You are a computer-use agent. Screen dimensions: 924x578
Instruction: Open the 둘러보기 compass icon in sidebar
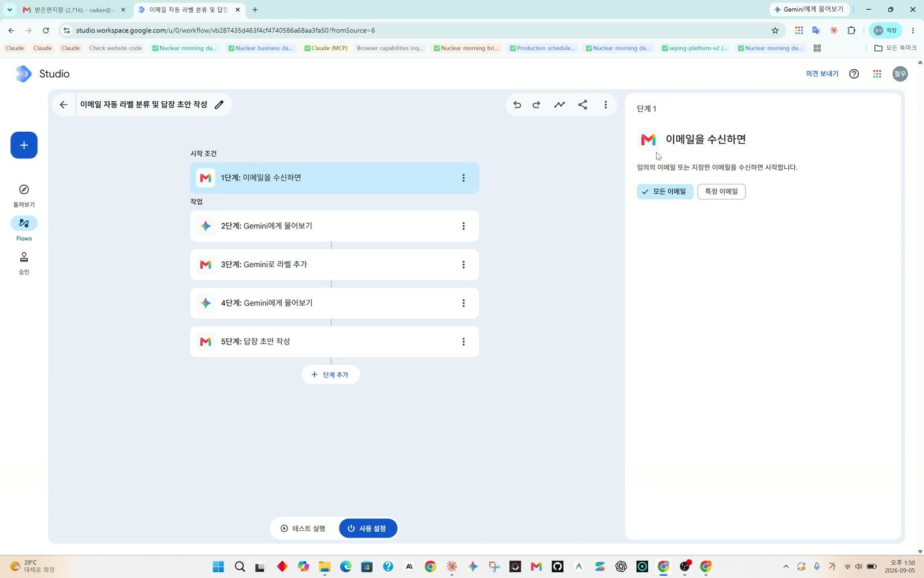(x=24, y=190)
